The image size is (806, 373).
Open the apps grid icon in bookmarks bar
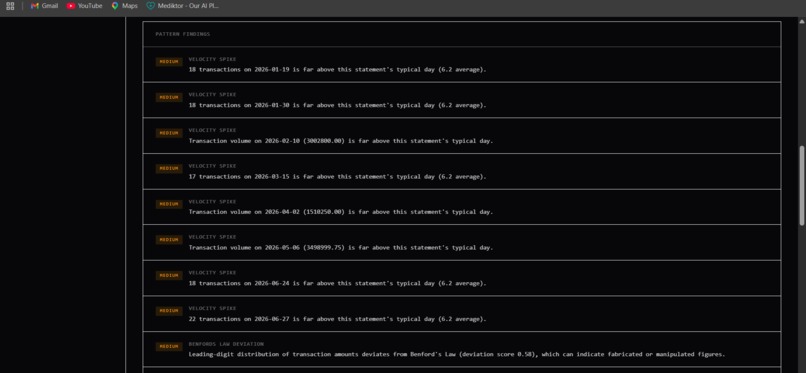tap(10, 6)
